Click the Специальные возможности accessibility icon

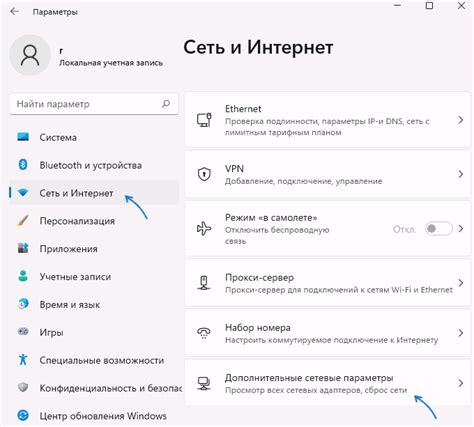pyautogui.click(x=23, y=360)
